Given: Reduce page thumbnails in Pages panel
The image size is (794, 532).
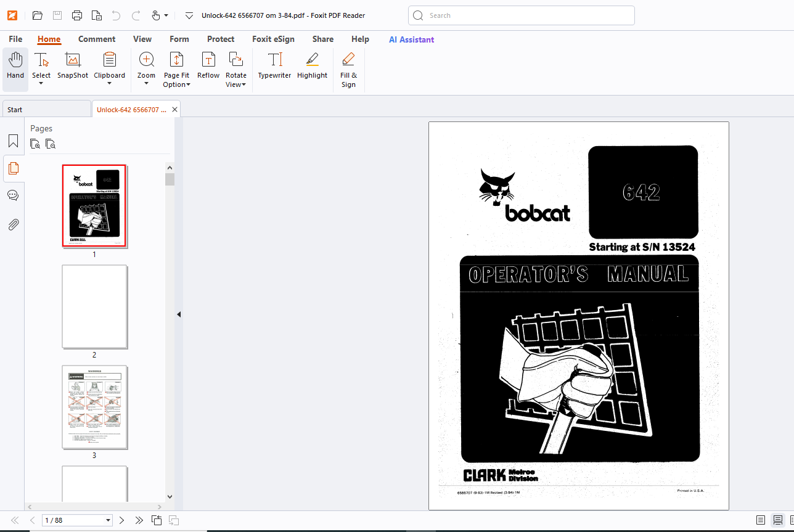Looking at the screenshot, I should pyautogui.click(x=51, y=144).
